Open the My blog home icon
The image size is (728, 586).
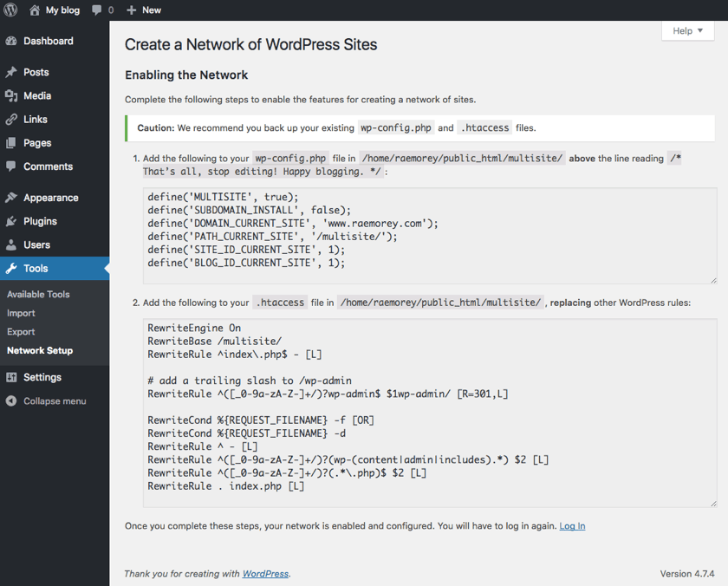[x=35, y=10]
